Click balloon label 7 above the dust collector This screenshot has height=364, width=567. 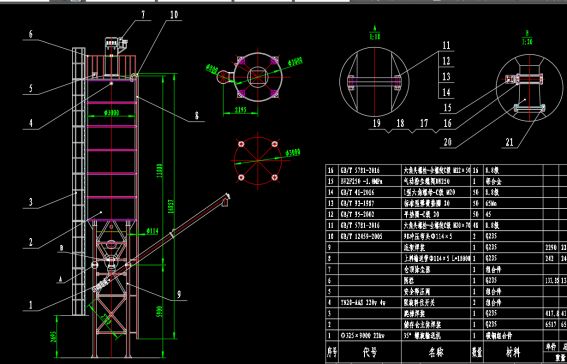143,15
